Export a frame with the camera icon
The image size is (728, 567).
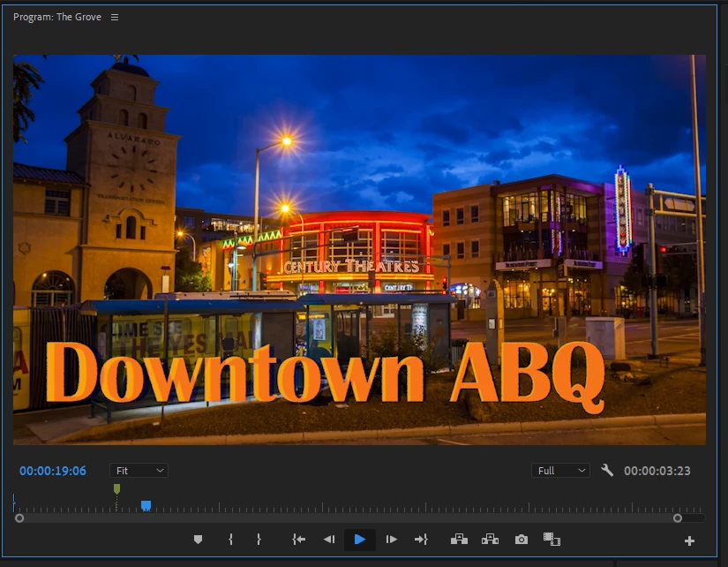point(522,540)
